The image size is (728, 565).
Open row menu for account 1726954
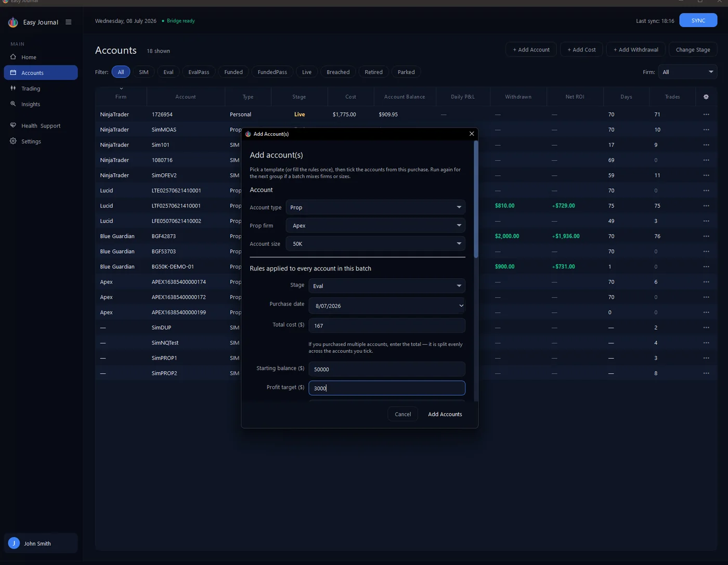[x=706, y=114]
